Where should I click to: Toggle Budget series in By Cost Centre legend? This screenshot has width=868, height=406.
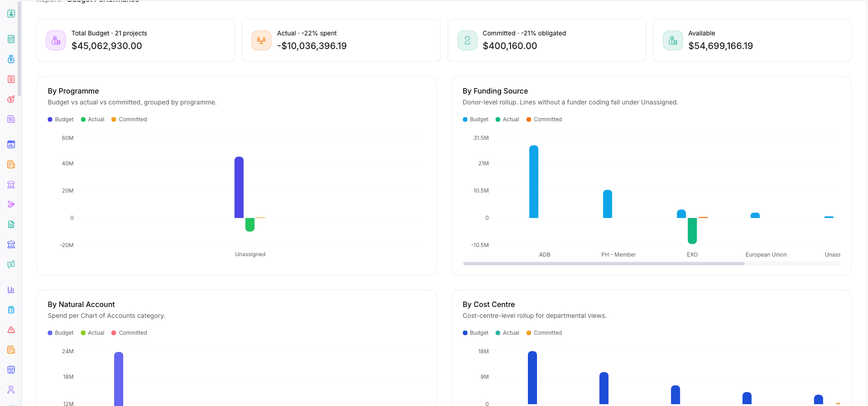pos(476,333)
